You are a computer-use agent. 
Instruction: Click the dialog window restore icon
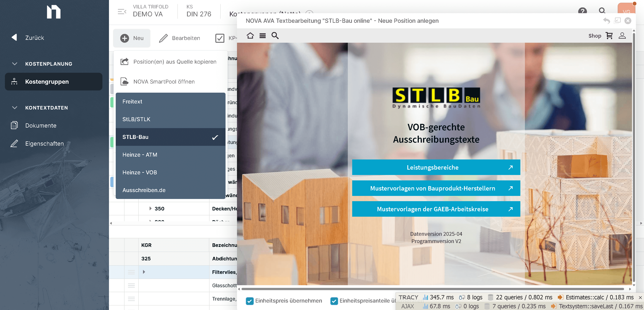click(x=618, y=21)
